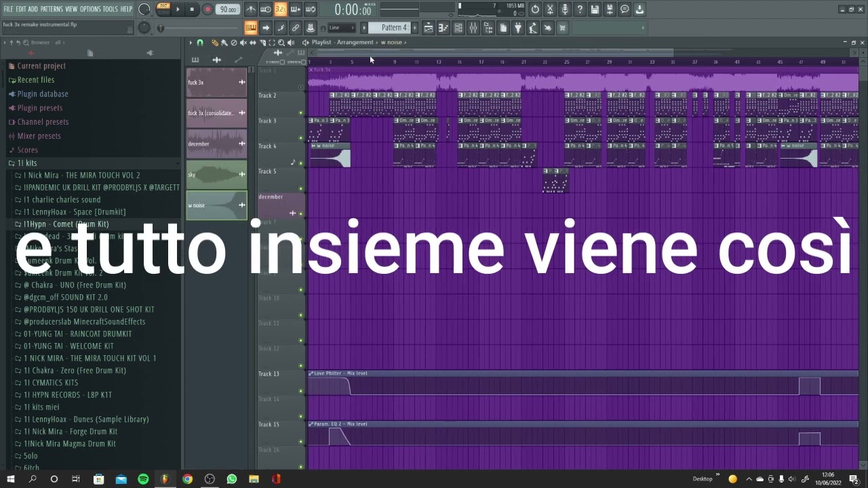Click the Windows Start button
The height and width of the screenshot is (488, 868).
coord(10,479)
